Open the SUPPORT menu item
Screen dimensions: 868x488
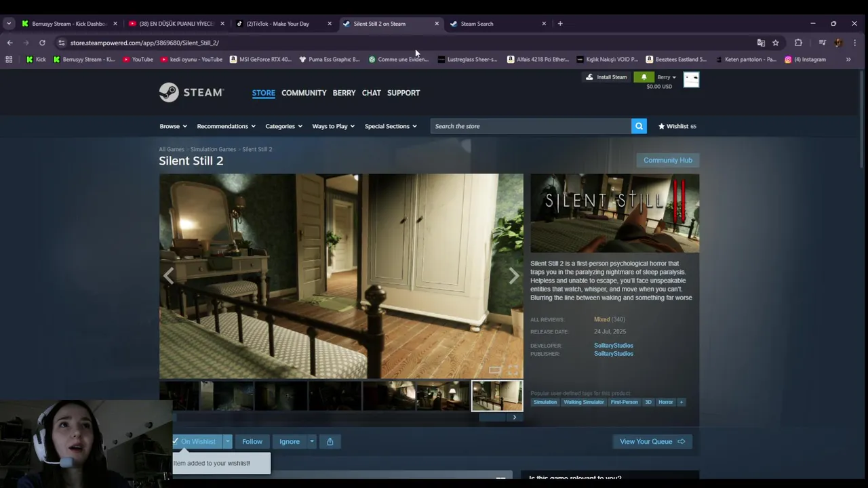[403, 93]
